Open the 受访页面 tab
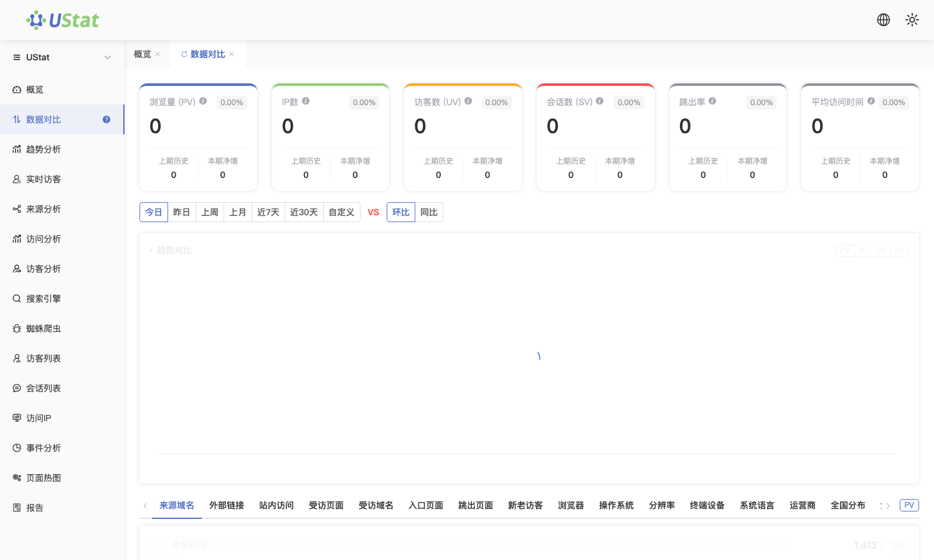 click(326, 505)
